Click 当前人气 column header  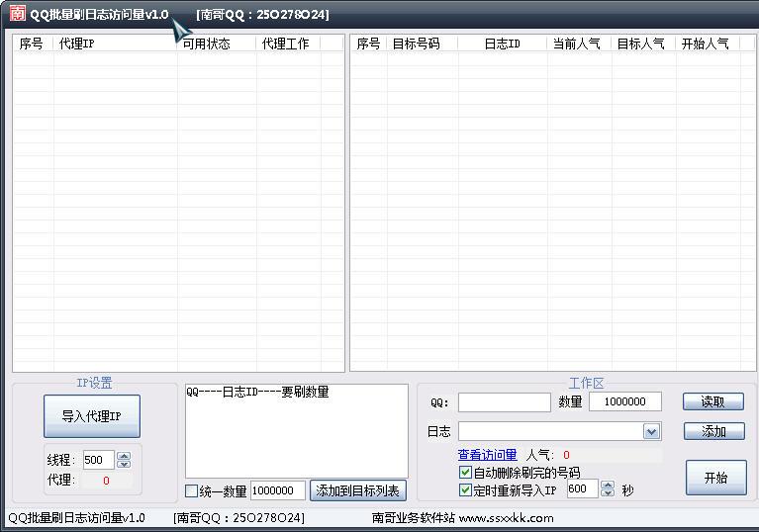tap(579, 44)
